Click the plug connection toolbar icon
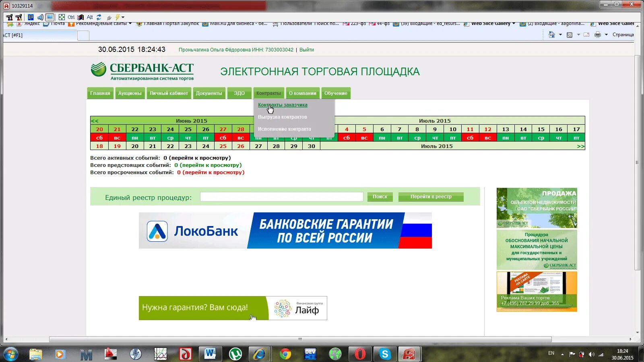644x362 pixels. tap(109, 17)
